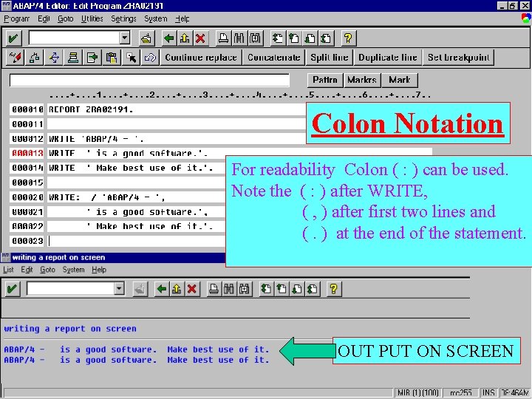Open the Help menu in ABAP Editor
Image resolution: width=532 pixels, height=399 pixels.
pos(183,18)
